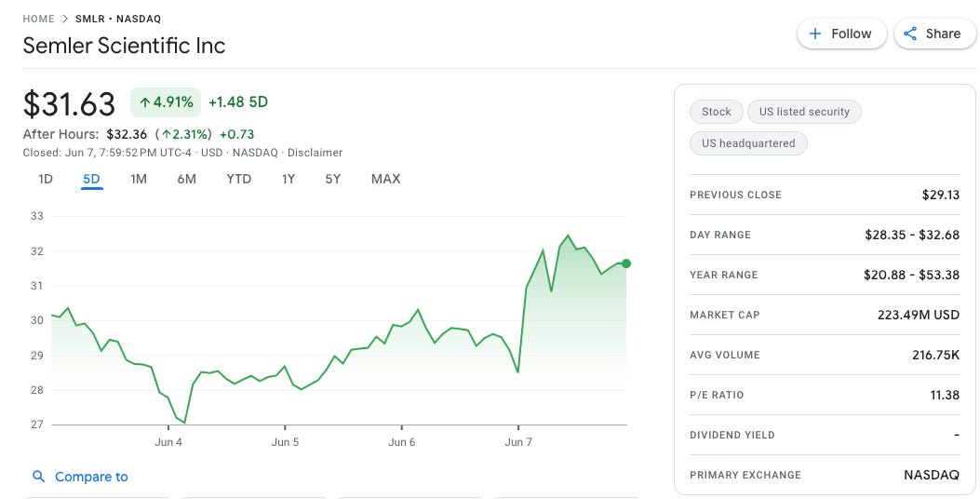Click Day Range value $28.35 - $32.68
Viewport: 980px width, 499px height.
[912, 235]
